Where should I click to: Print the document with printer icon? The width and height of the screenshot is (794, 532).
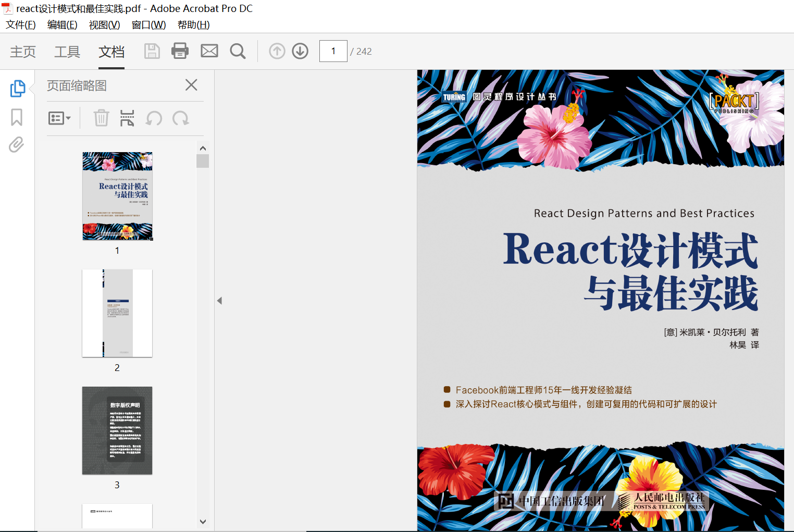pos(180,51)
